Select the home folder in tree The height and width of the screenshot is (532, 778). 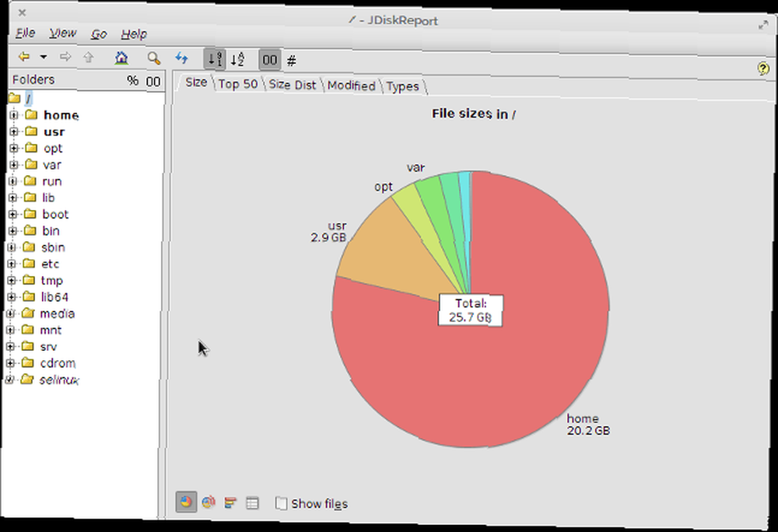click(61, 115)
